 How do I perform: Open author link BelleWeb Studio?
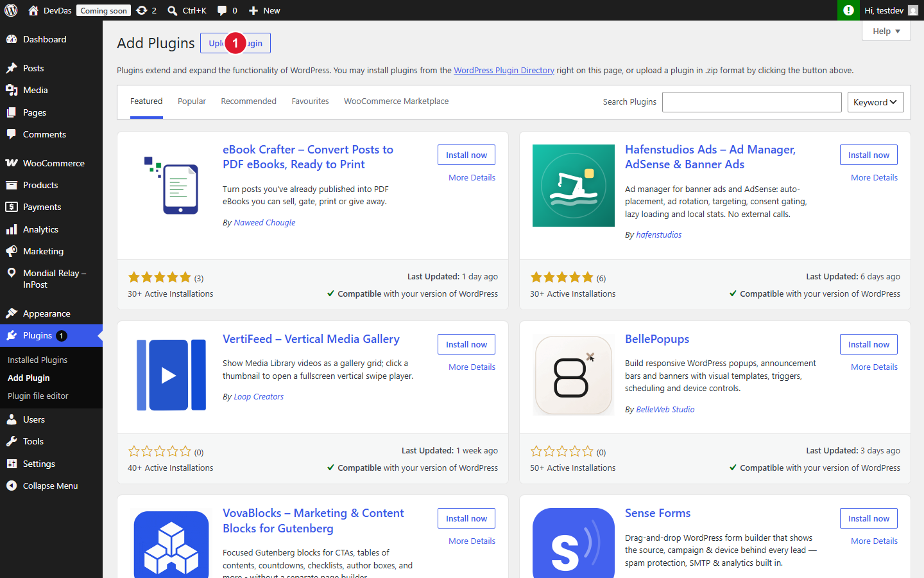[x=665, y=410]
